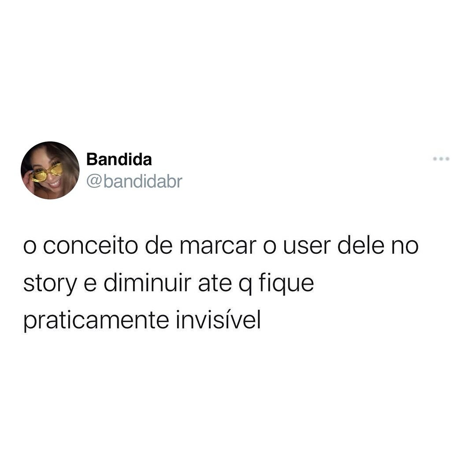Click the word "marcar" in the tweet
The width and height of the screenshot is (476, 476).
pos(218,246)
